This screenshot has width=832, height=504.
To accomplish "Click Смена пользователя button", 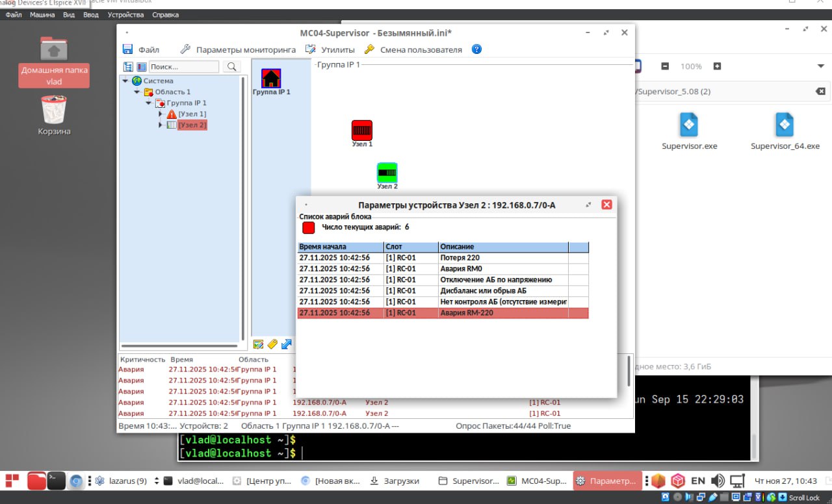I will 413,49.
